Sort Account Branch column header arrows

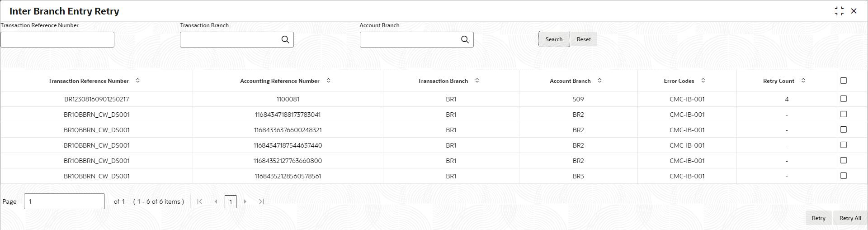tap(599, 81)
